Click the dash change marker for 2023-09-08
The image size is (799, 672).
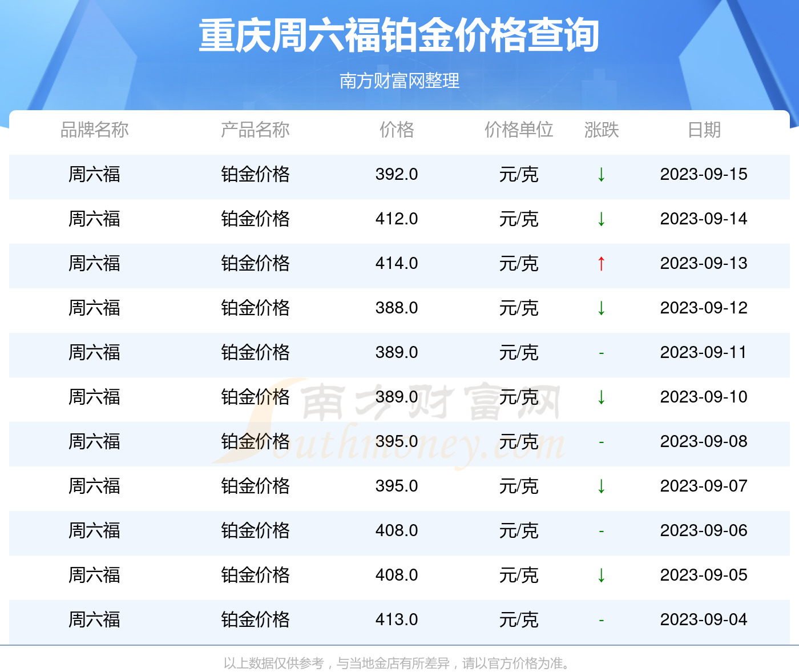click(601, 442)
